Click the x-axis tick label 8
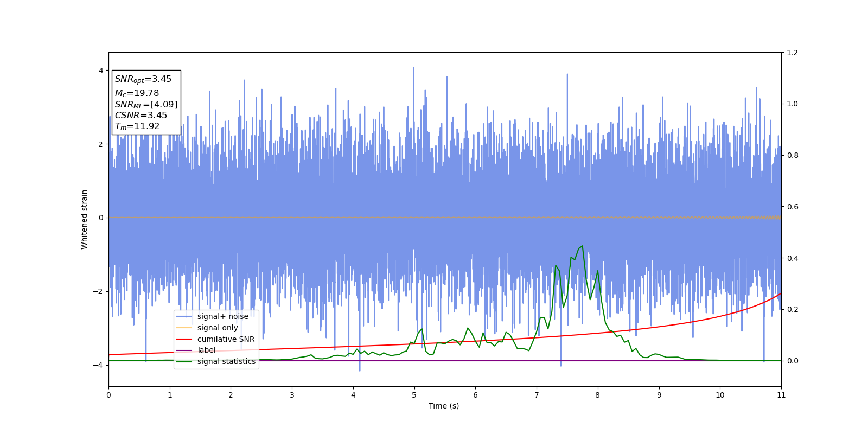The image size is (868, 434). [598, 395]
